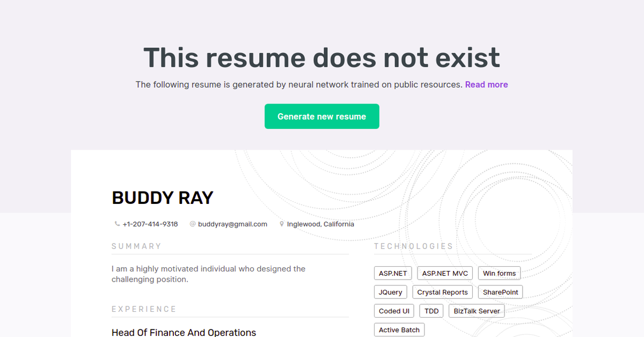Click the This resume does not exist headline

[x=321, y=57]
